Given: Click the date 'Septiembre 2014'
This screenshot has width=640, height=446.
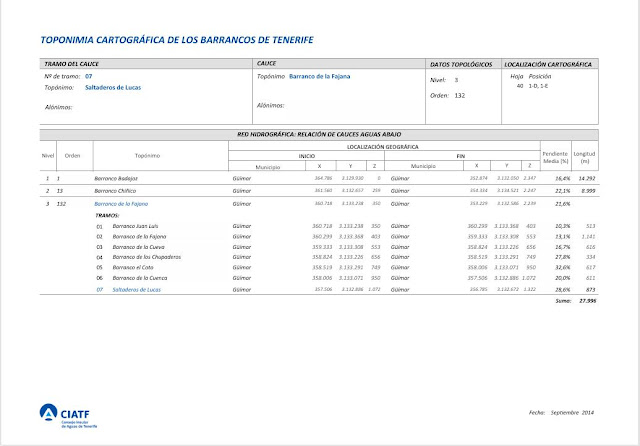Looking at the screenshot, I should point(572,413).
